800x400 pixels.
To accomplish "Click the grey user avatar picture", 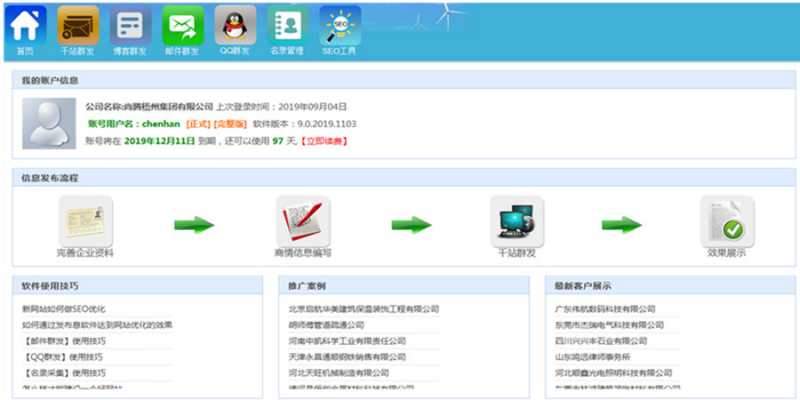I will click(x=49, y=123).
